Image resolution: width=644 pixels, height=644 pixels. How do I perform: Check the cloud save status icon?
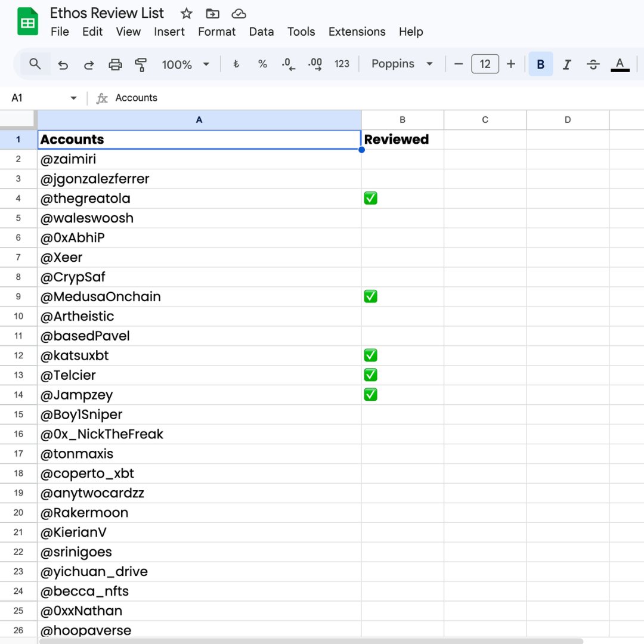(x=239, y=14)
